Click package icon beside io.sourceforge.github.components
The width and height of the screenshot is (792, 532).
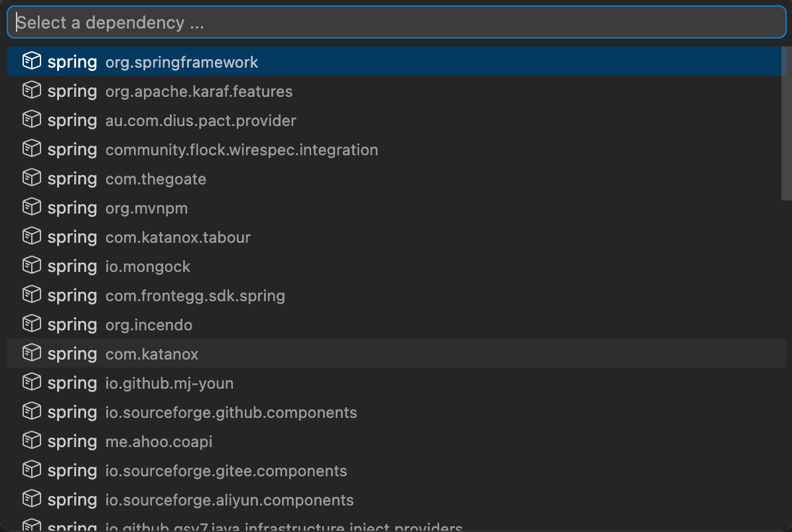(32, 412)
